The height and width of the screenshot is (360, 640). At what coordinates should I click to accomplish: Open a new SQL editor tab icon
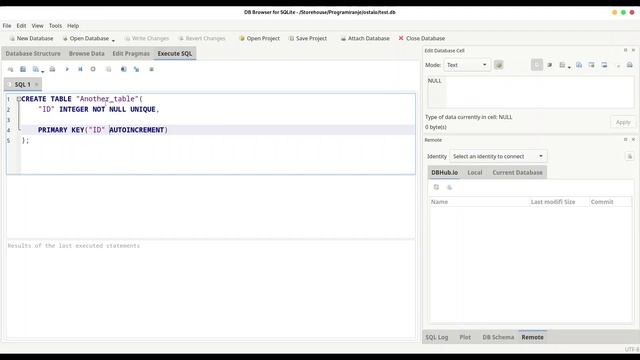(x=10, y=69)
